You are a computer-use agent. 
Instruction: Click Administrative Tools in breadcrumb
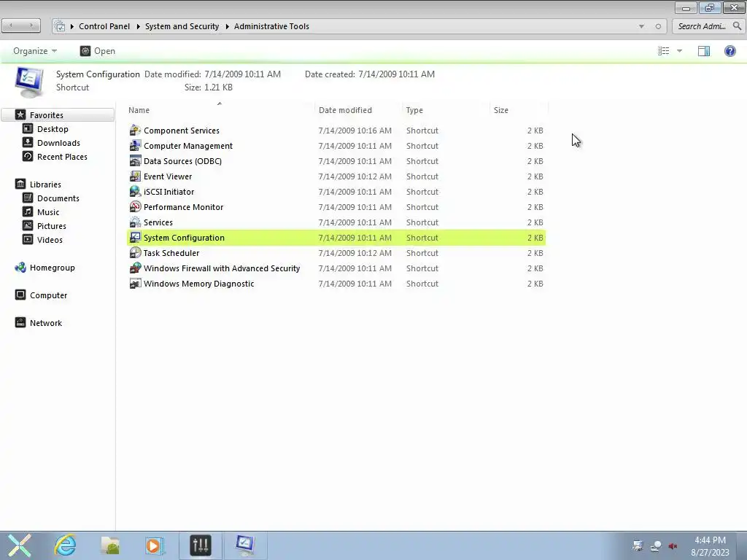tap(271, 26)
